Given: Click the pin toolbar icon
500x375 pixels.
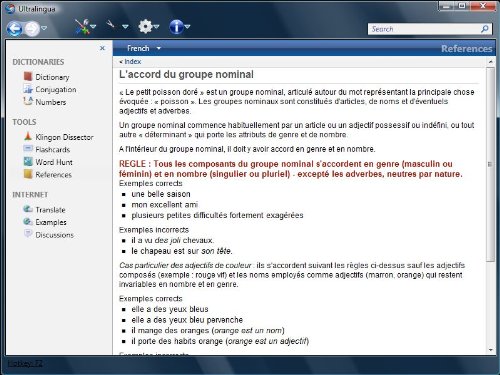Looking at the screenshot, I should tap(111, 24).
